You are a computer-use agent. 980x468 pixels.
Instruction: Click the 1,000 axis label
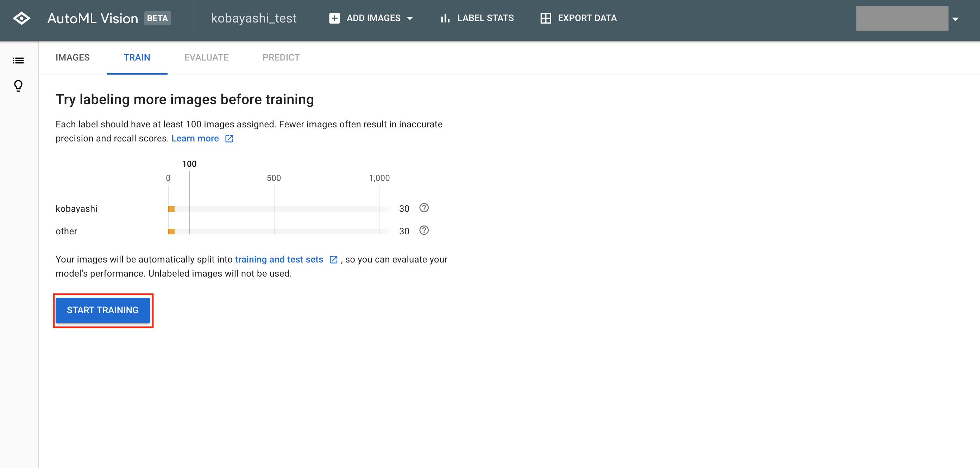click(x=379, y=178)
